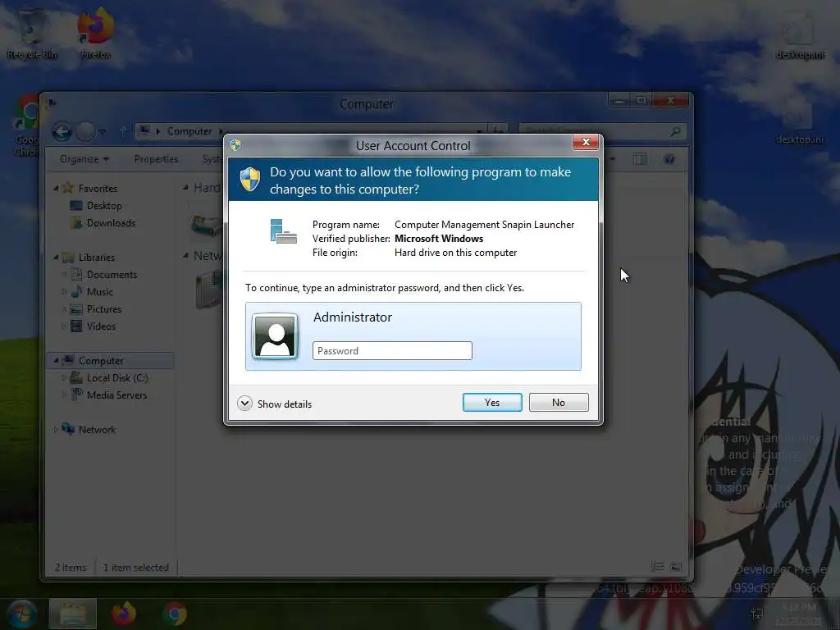
Task: Click Properties in Computer toolbar
Action: pyautogui.click(x=156, y=159)
